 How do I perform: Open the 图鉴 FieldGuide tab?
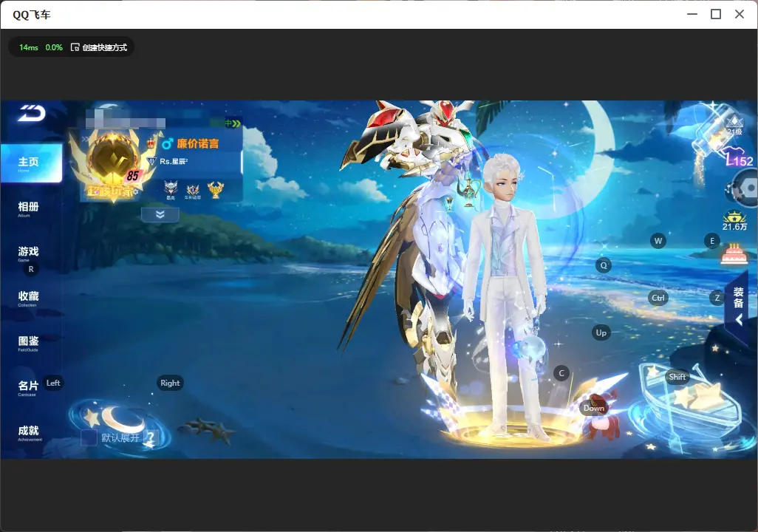pyautogui.click(x=28, y=343)
